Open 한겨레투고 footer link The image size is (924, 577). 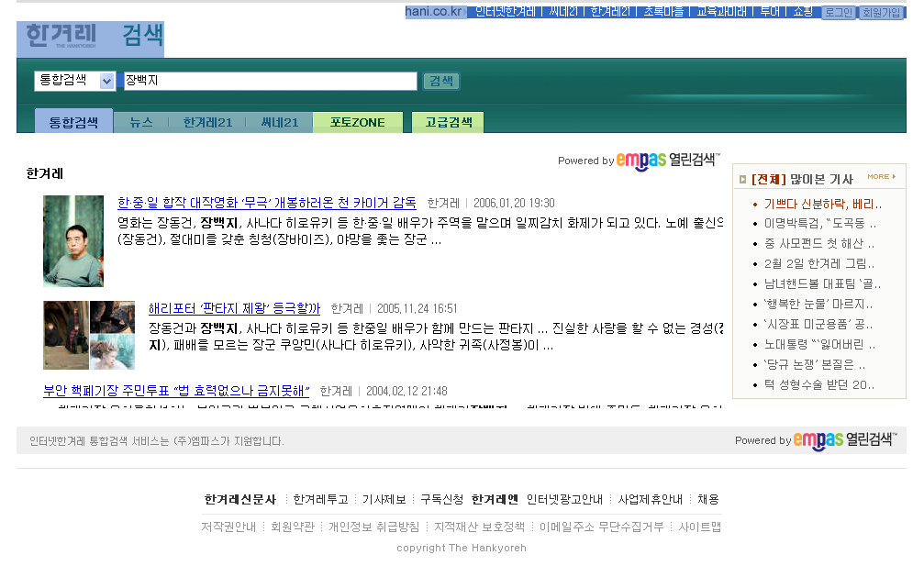click(x=320, y=500)
